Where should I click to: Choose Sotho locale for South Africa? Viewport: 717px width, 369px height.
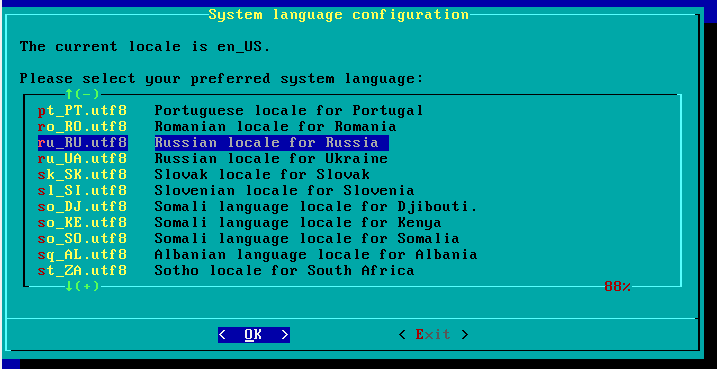coord(284,271)
